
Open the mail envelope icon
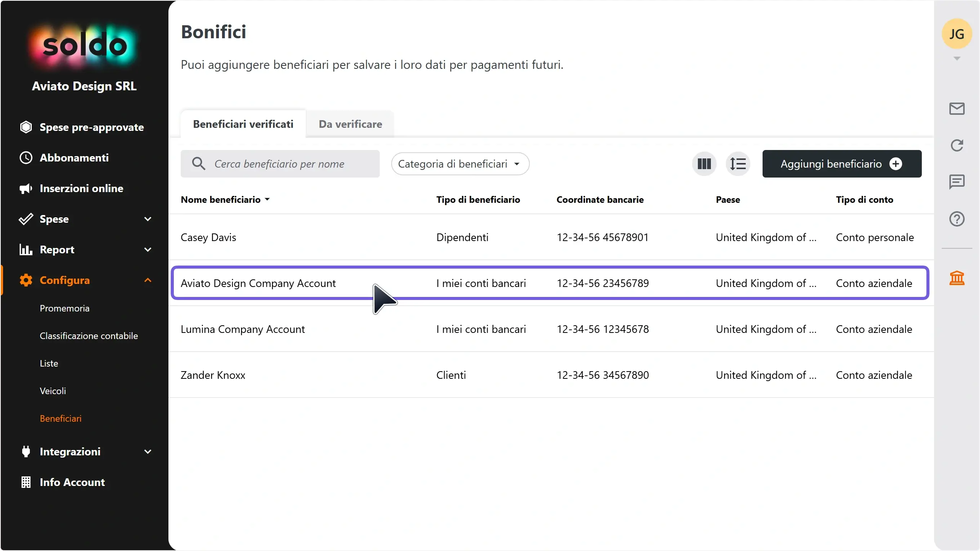click(x=957, y=109)
